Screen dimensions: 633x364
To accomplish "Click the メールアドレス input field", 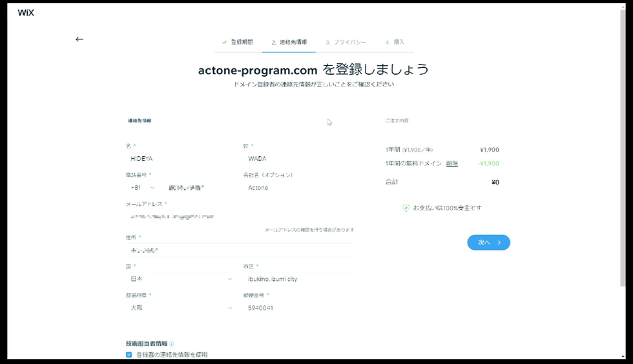I will click(239, 217).
